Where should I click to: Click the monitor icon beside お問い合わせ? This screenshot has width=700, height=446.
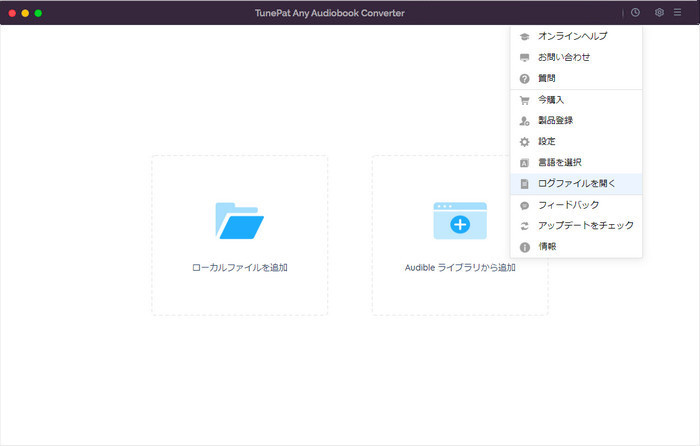coord(525,58)
